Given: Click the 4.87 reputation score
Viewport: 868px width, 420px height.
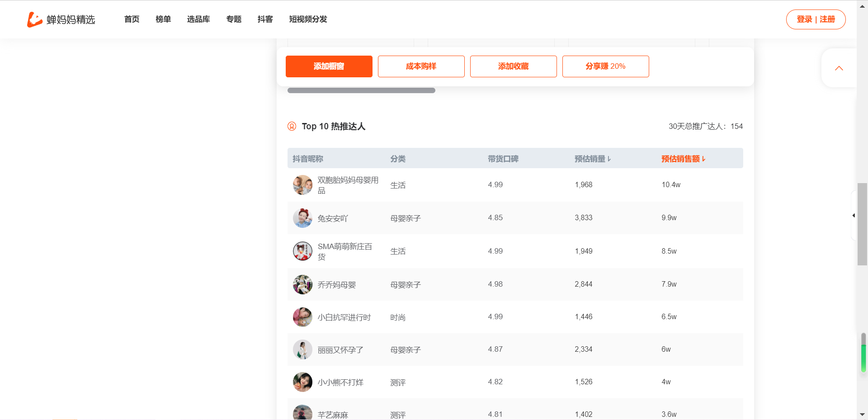Looking at the screenshot, I should click(x=495, y=349).
